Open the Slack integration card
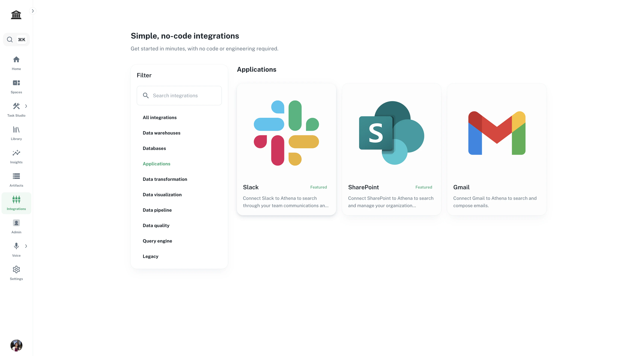 286,149
